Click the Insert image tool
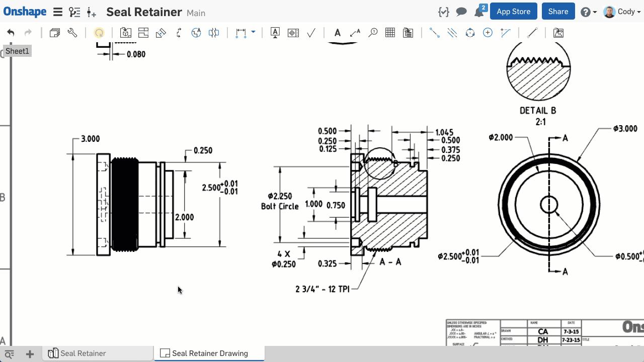This screenshot has height=362, width=644. (558, 33)
